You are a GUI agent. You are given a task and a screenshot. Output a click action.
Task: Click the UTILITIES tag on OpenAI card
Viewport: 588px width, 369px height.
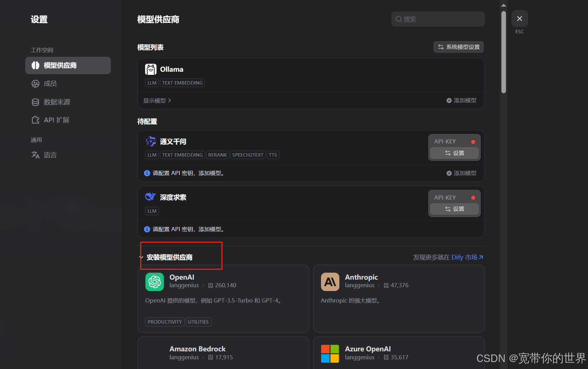(x=198, y=322)
